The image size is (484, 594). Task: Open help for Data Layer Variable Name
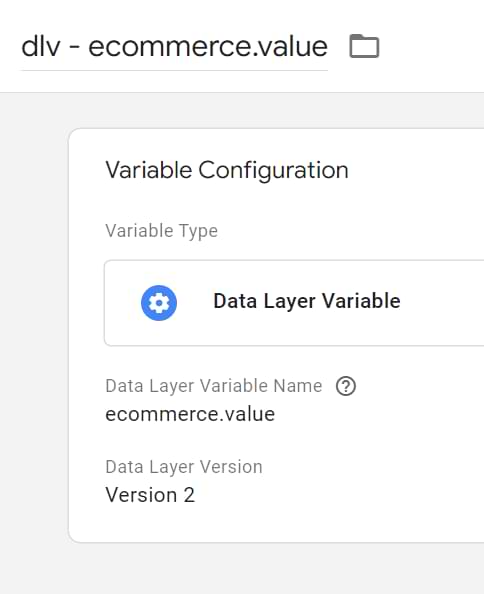(346, 386)
